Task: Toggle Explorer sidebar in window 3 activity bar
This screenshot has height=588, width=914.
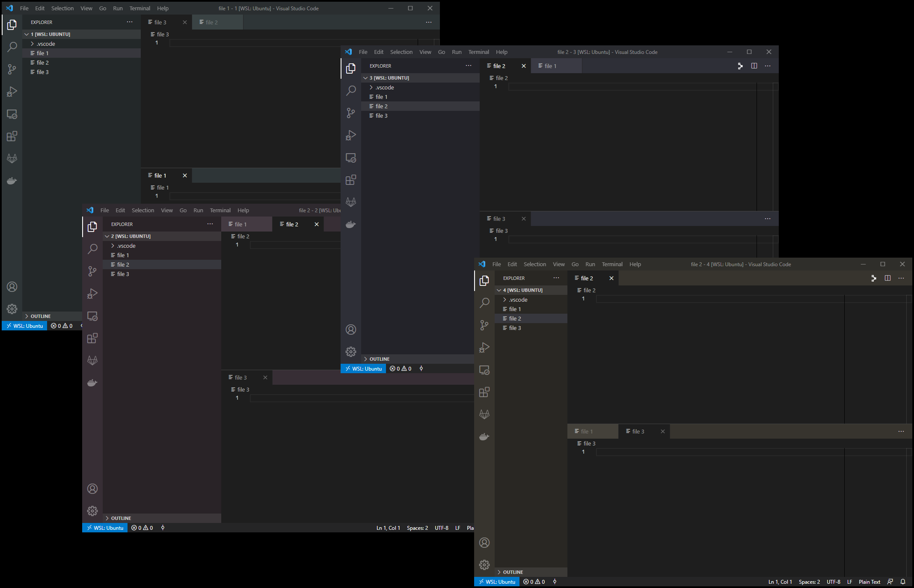Action: [351, 68]
